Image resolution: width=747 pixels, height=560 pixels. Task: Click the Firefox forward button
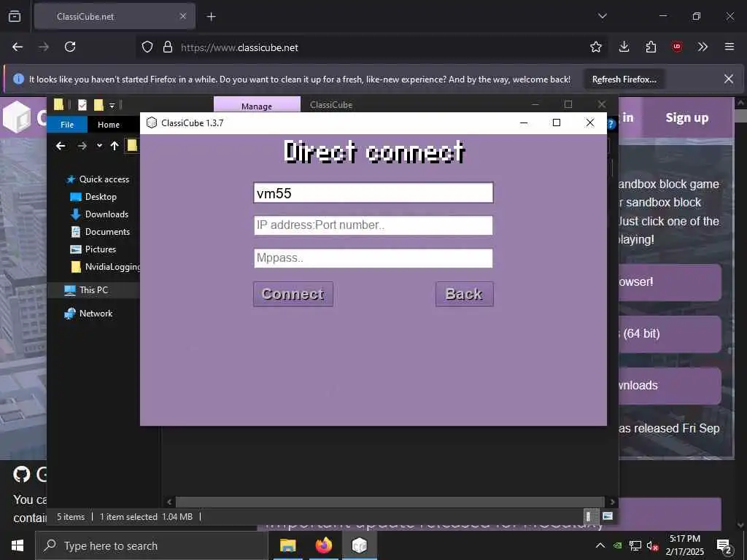44,47
